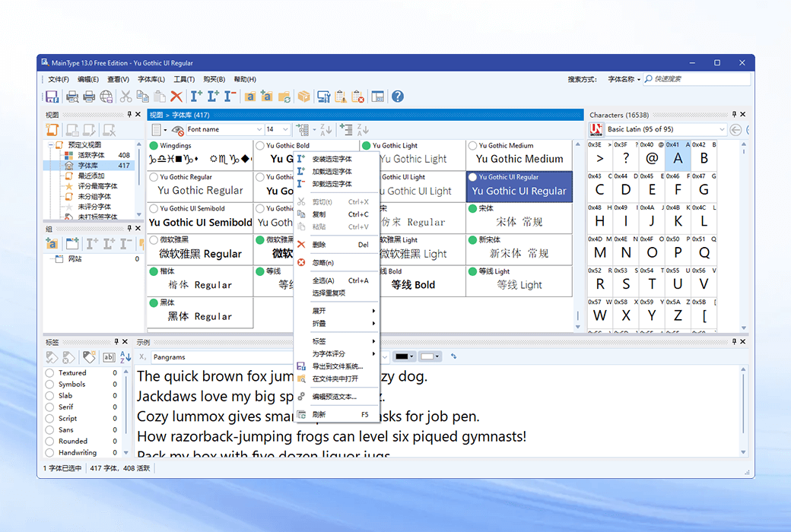Open the black text color dropdown
This screenshot has height=532, width=791.
point(412,356)
